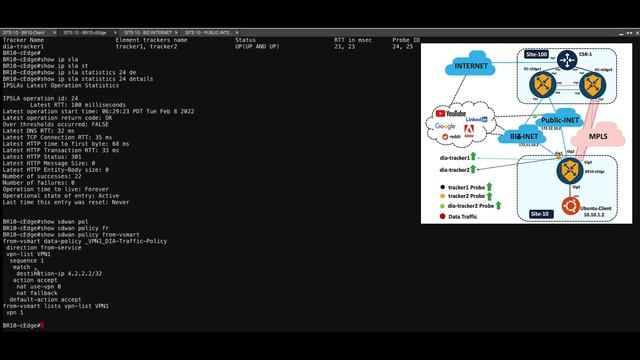
Task: Click 'Latest DNS RTT: 32 ms' line
Action: pyautogui.click(x=38, y=131)
